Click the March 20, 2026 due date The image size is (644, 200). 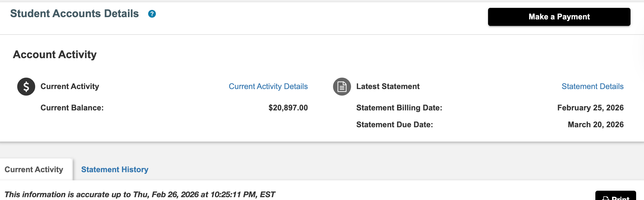point(595,125)
